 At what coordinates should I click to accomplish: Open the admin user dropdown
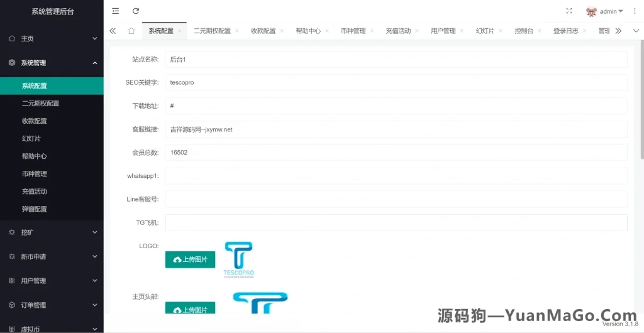[x=611, y=11]
